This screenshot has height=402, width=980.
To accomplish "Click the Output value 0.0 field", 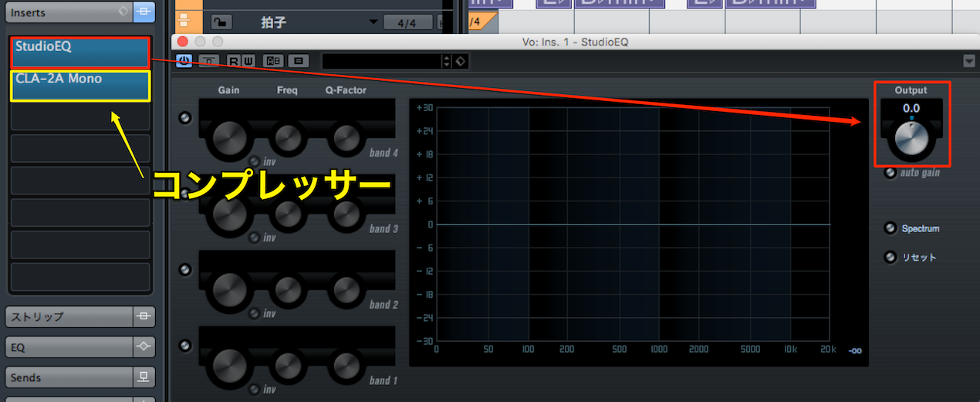I will (911, 109).
